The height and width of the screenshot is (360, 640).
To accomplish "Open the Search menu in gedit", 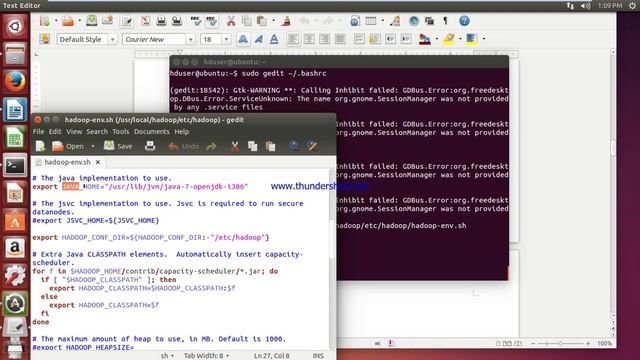I will coord(97,131).
